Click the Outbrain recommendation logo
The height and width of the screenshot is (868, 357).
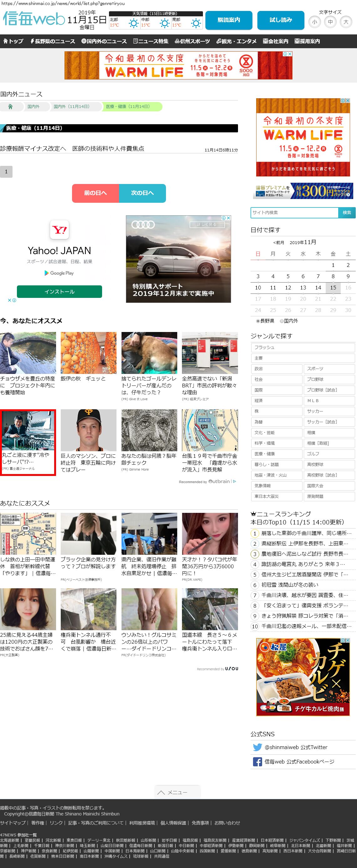tap(219, 482)
